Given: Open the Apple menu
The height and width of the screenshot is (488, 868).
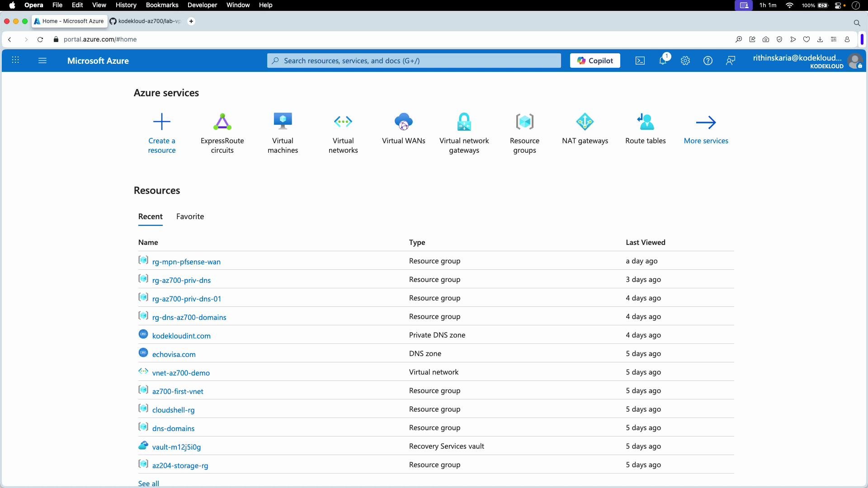Looking at the screenshot, I should pyautogui.click(x=12, y=5).
